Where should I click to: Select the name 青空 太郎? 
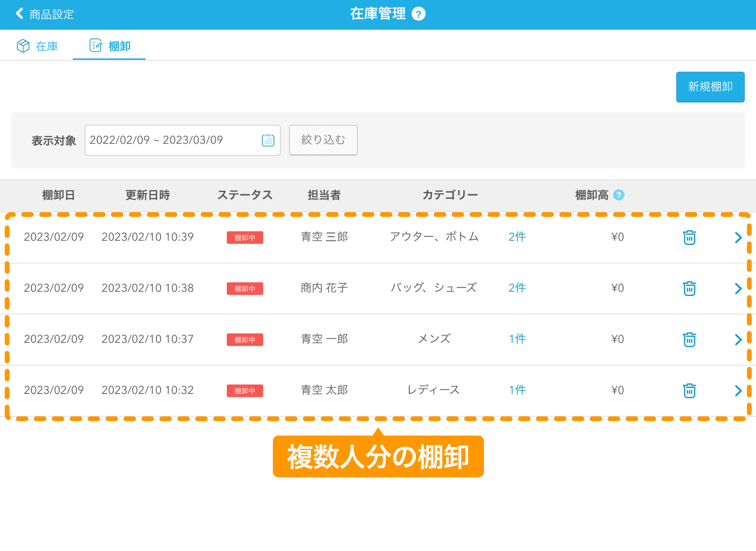coord(324,390)
